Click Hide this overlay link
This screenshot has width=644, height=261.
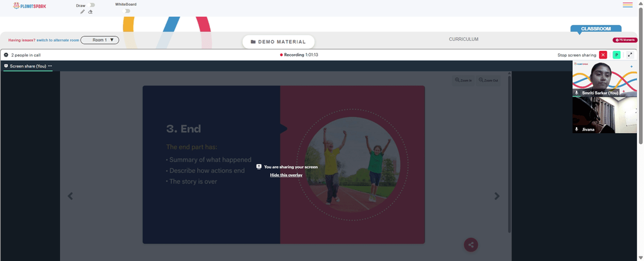point(287,175)
